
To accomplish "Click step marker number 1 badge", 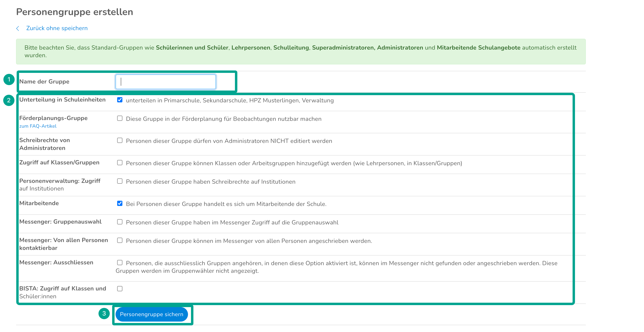I will point(9,79).
